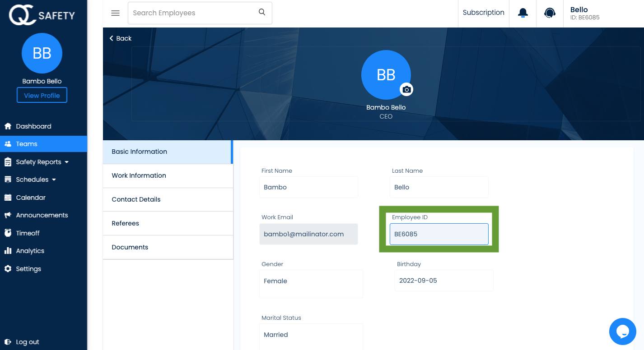Click inside the Search Employees field
Viewport: 644px width, 350px height.
(x=190, y=13)
